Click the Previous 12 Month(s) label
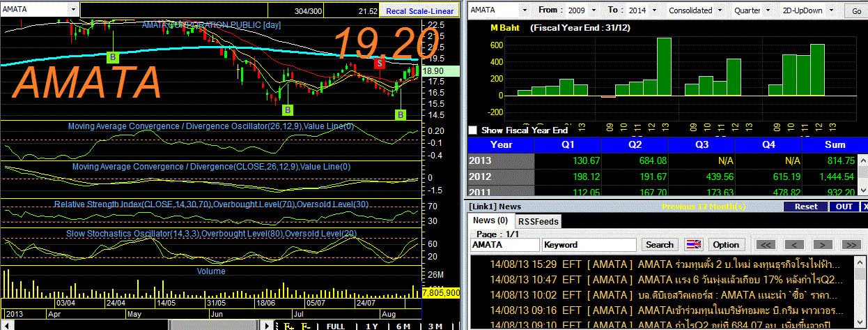The image size is (868, 330). 704,207
